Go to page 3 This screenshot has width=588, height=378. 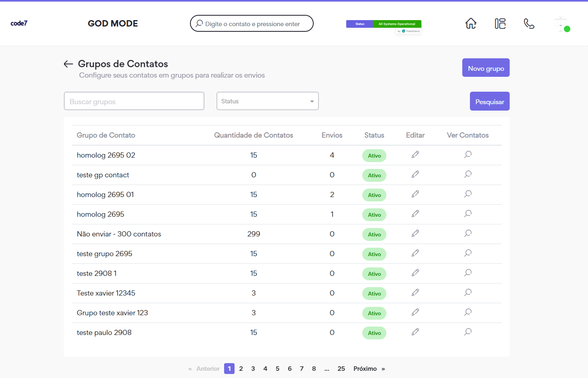coord(253,369)
